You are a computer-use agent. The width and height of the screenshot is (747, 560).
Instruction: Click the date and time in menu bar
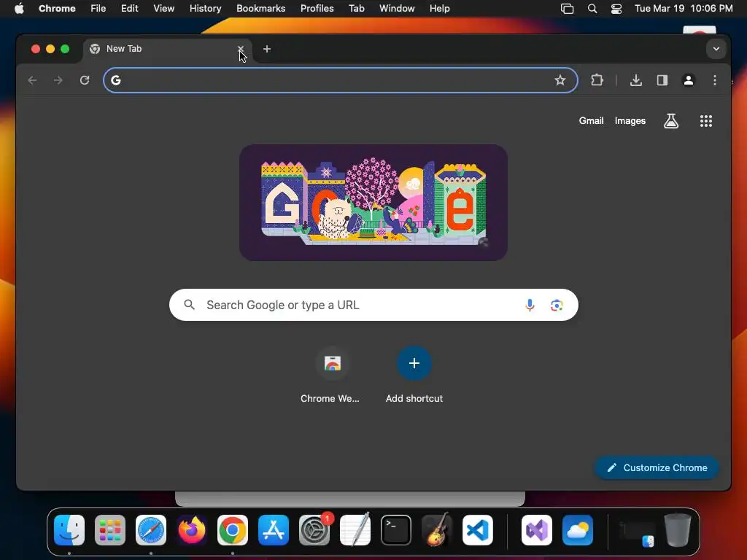pos(684,8)
